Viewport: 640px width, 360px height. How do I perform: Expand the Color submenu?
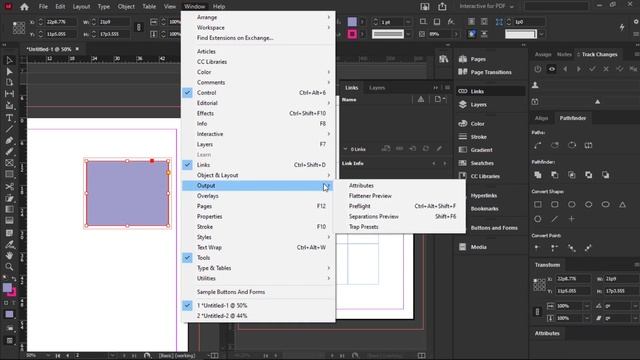point(258,72)
